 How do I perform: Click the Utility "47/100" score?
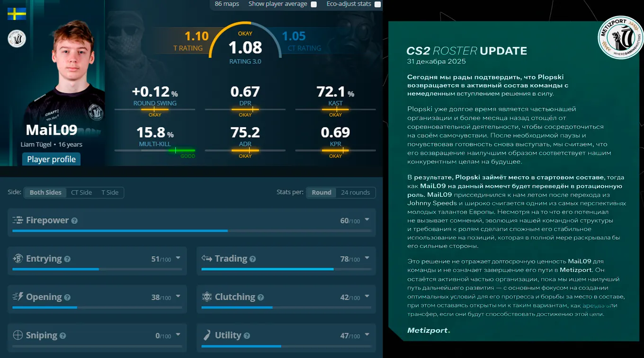[x=350, y=336]
